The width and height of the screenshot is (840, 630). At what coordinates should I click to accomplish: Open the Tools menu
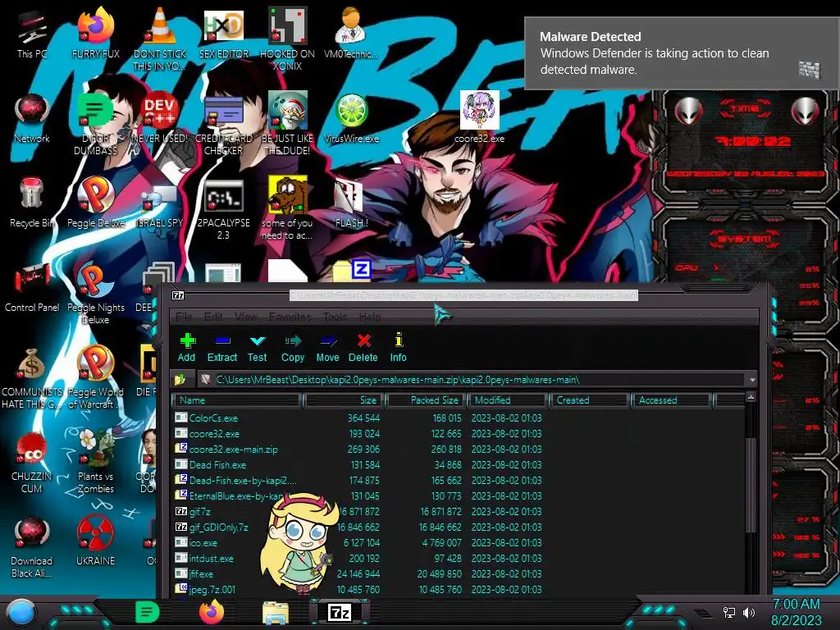tap(335, 317)
